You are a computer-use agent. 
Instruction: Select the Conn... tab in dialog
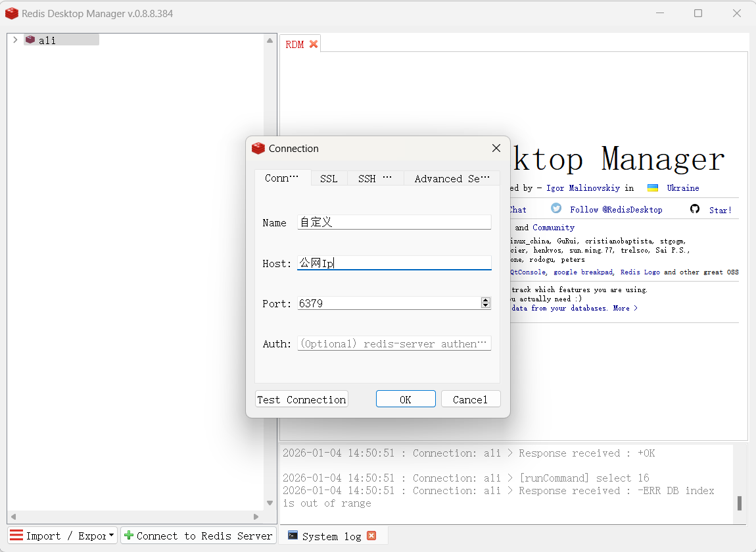[x=282, y=178]
